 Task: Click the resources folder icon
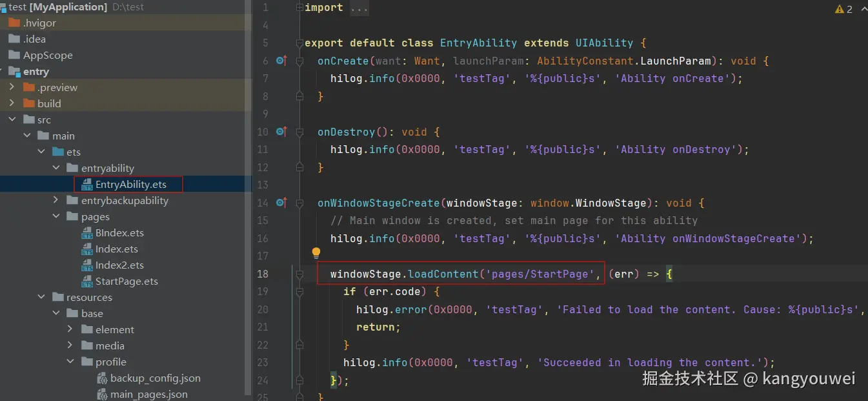pyautogui.click(x=57, y=297)
